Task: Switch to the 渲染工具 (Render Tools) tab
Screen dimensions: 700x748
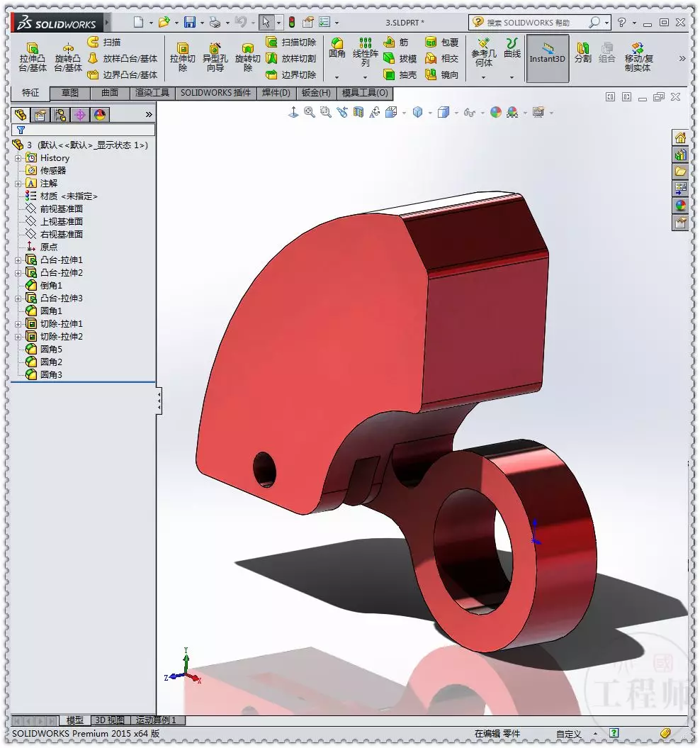Action: (x=152, y=93)
